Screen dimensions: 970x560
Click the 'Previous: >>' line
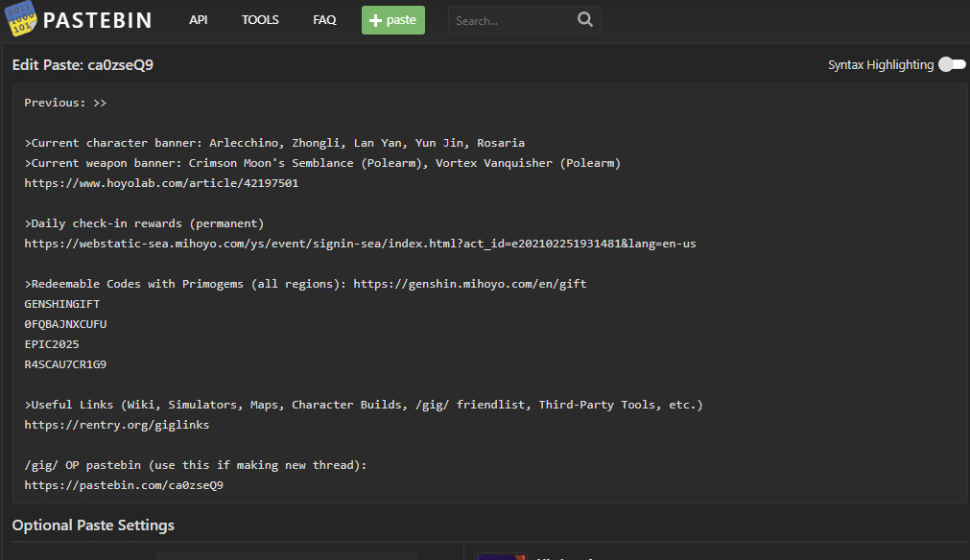(65, 103)
